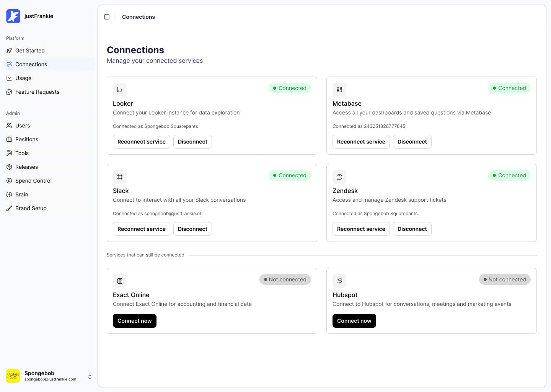Screen dimensions: 551x392
Task: Click the Feature Requests chat icon
Action: tap(9, 92)
